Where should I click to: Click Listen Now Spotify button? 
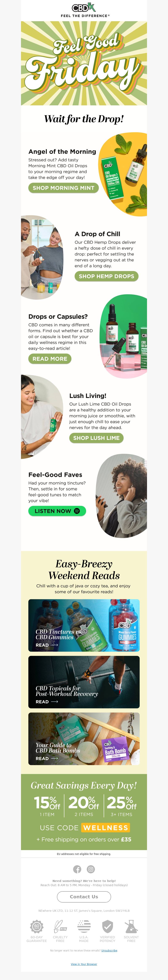point(57,511)
